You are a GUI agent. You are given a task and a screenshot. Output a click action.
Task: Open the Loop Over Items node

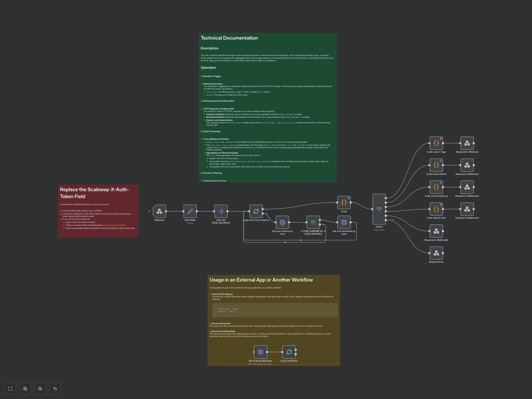tap(289, 352)
